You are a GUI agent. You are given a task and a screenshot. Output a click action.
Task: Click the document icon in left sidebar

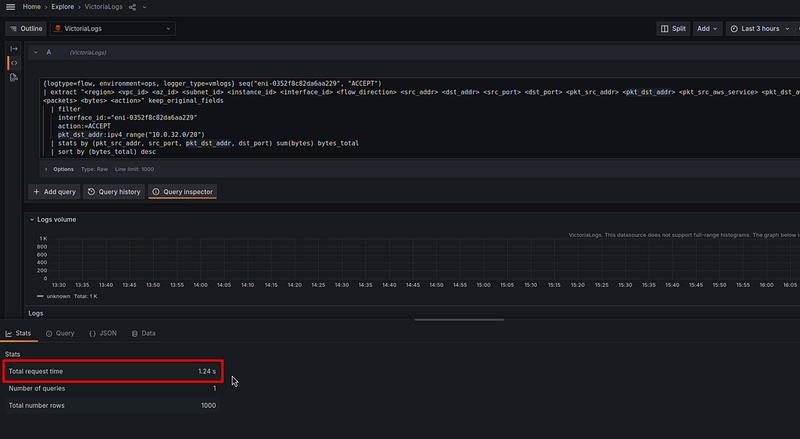tap(14, 78)
